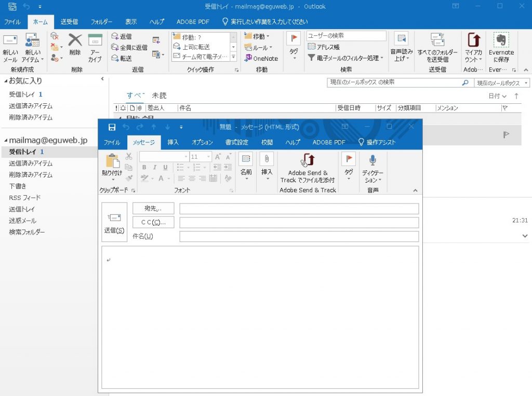
Task: Start ディクテーション with the microphone icon
Action: [373, 160]
